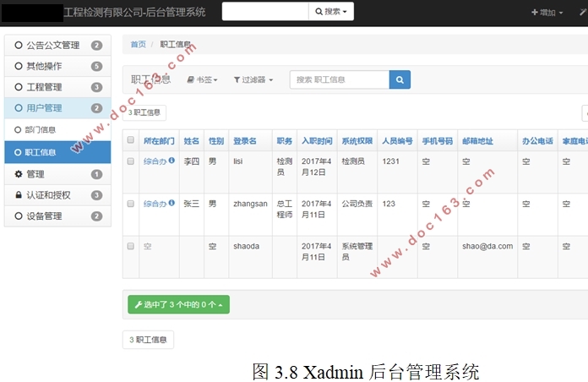Click the top '3 职工信息' count button
Image resolution: width=588 pixels, height=382 pixels.
(144, 112)
